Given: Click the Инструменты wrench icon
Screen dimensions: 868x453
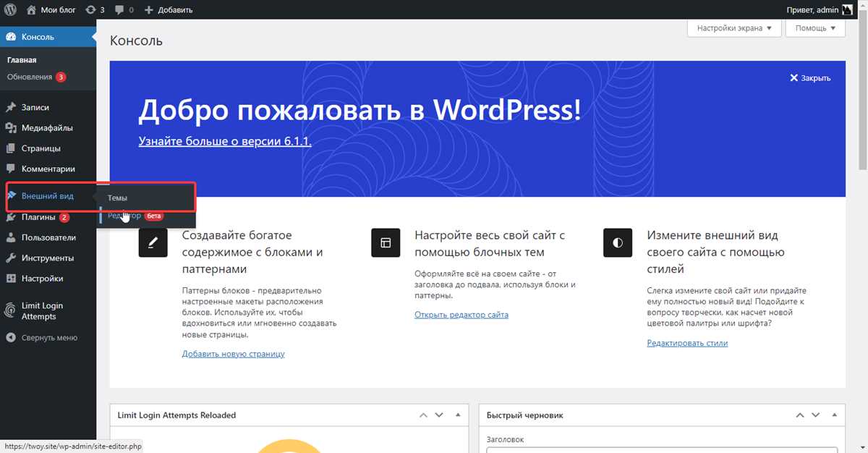Looking at the screenshot, I should pos(11,258).
